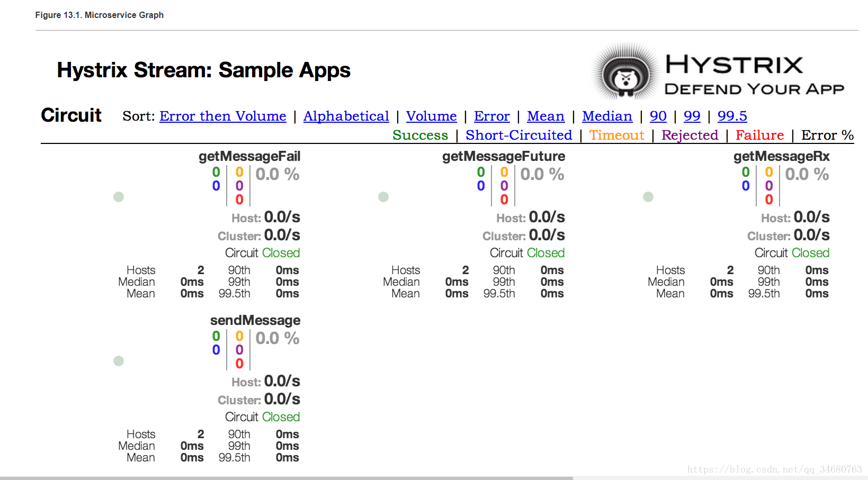Click getMessageRx blue short-circuited count
868x480 pixels.
[746, 186]
